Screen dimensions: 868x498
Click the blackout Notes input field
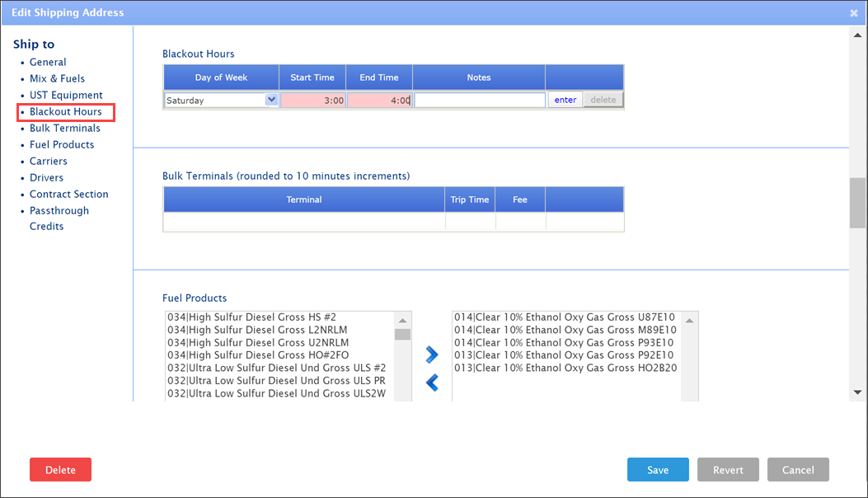[479, 100]
